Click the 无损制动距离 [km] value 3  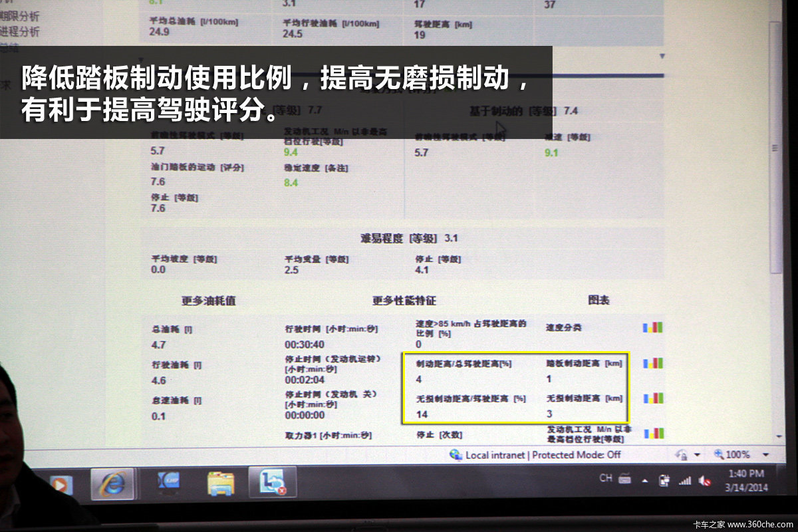point(550,414)
